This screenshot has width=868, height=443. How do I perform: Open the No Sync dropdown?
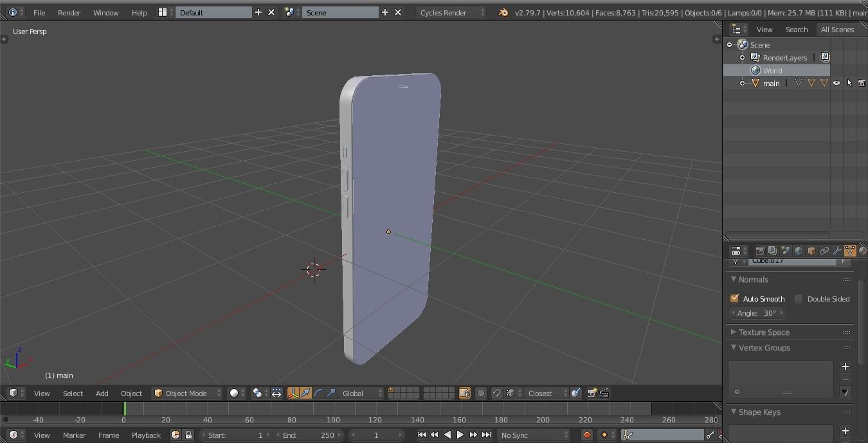tap(534, 435)
